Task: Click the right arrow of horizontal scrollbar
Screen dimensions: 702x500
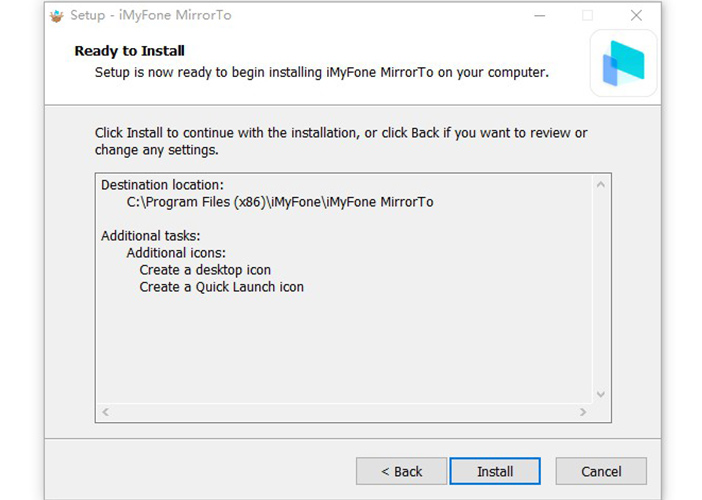Action: (x=583, y=412)
